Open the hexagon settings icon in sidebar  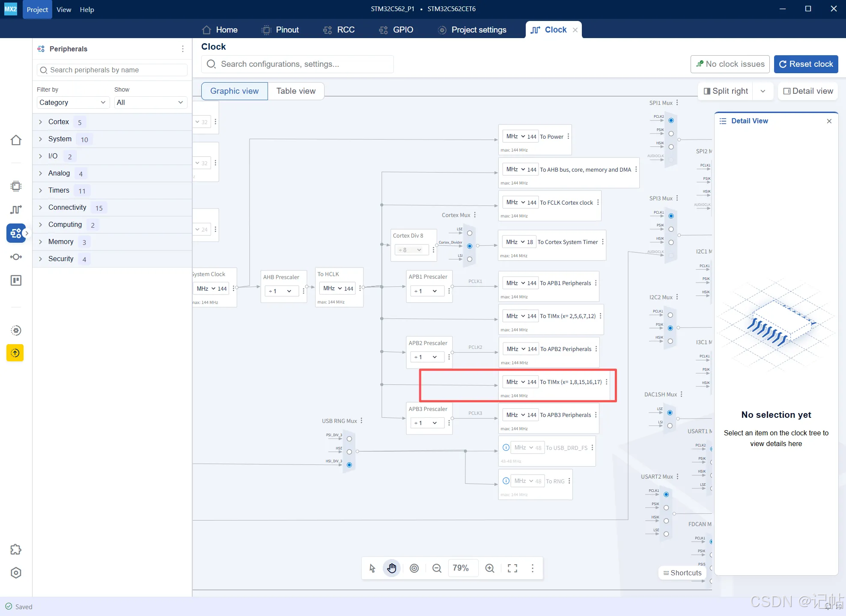(x=16, y=573)
